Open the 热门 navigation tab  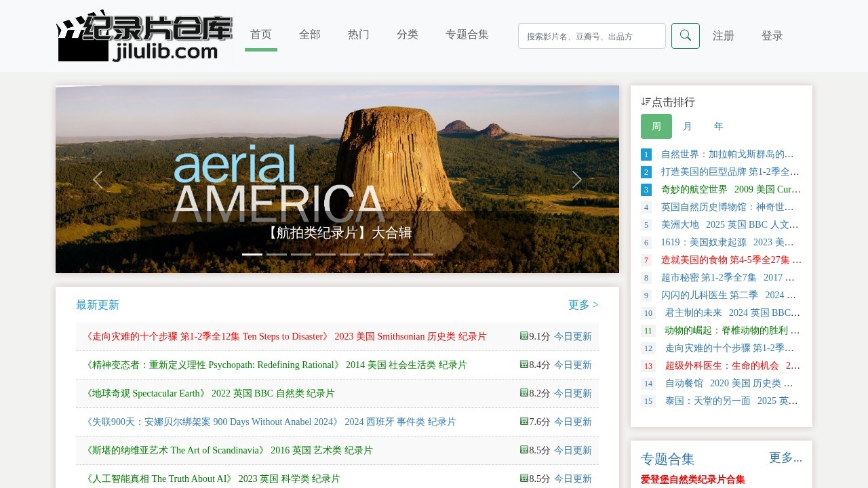pyautogui.click(x=358, y=35)
